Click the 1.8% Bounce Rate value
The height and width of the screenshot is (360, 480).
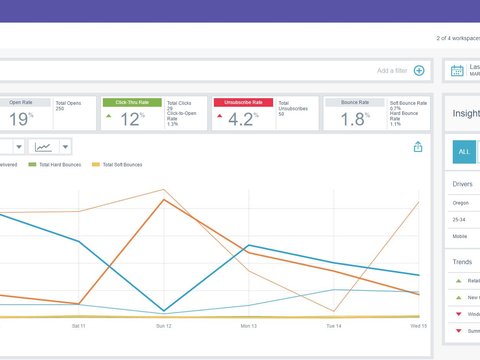(355, 119)
